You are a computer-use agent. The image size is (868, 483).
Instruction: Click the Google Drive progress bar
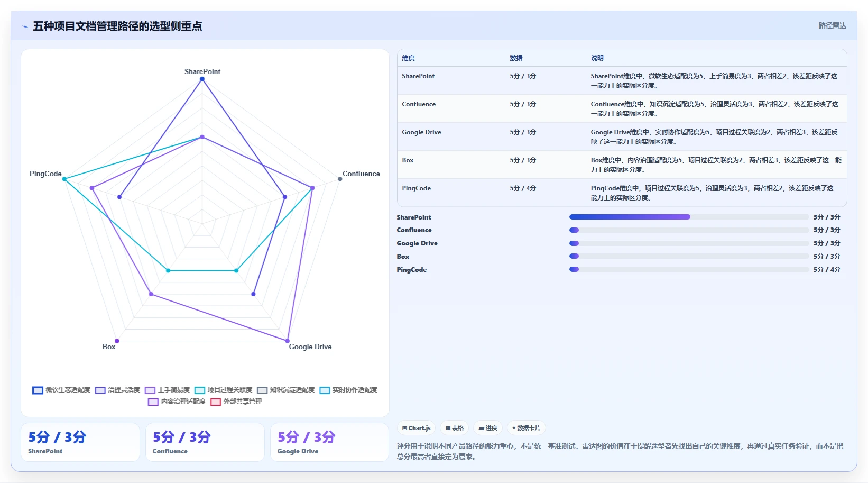(689, 243)
